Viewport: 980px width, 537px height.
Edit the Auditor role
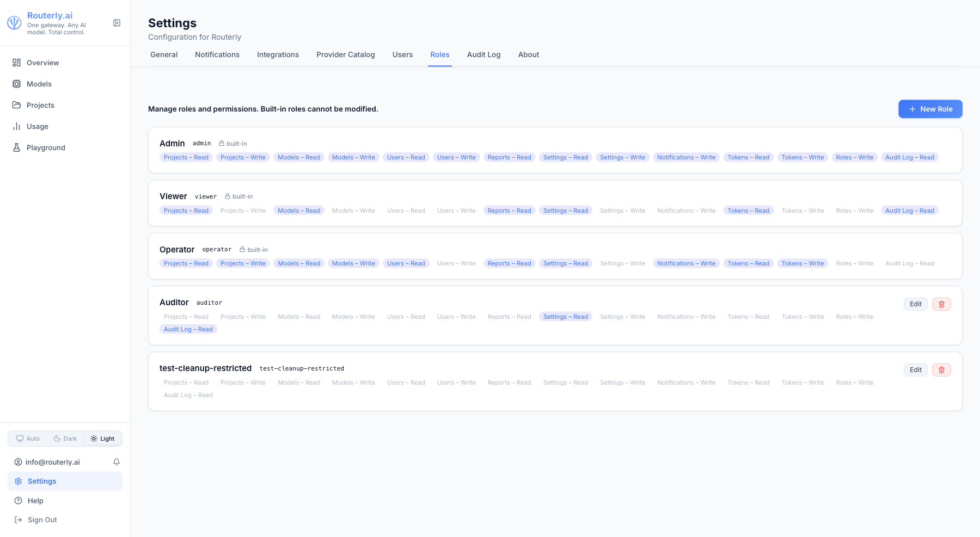coord(916,304)
